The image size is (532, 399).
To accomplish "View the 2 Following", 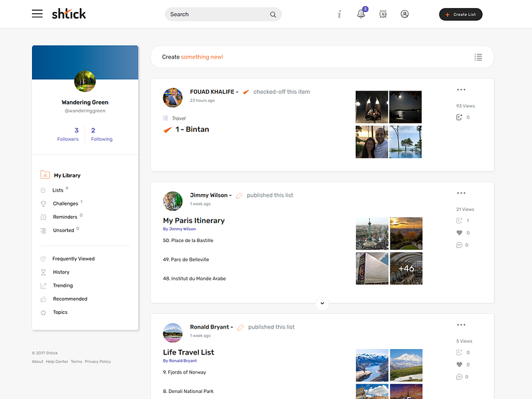I will (102, 134).
